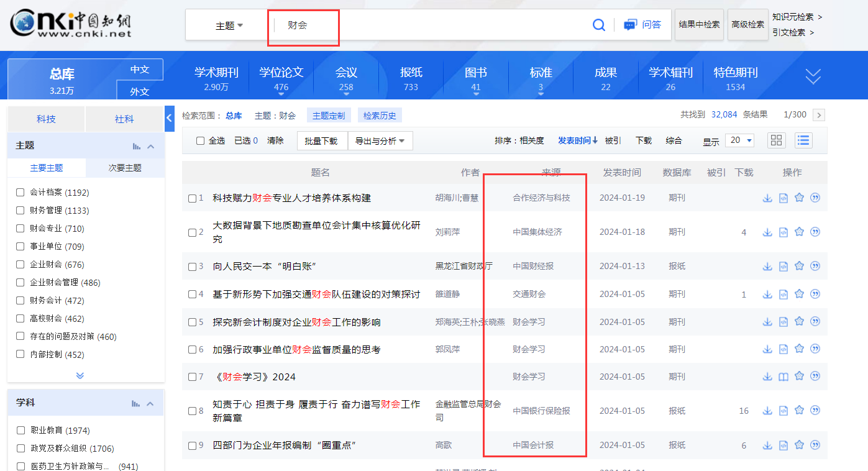Select the checkbox for result row 1
The image size is (868, 471).
click(192, 198)
